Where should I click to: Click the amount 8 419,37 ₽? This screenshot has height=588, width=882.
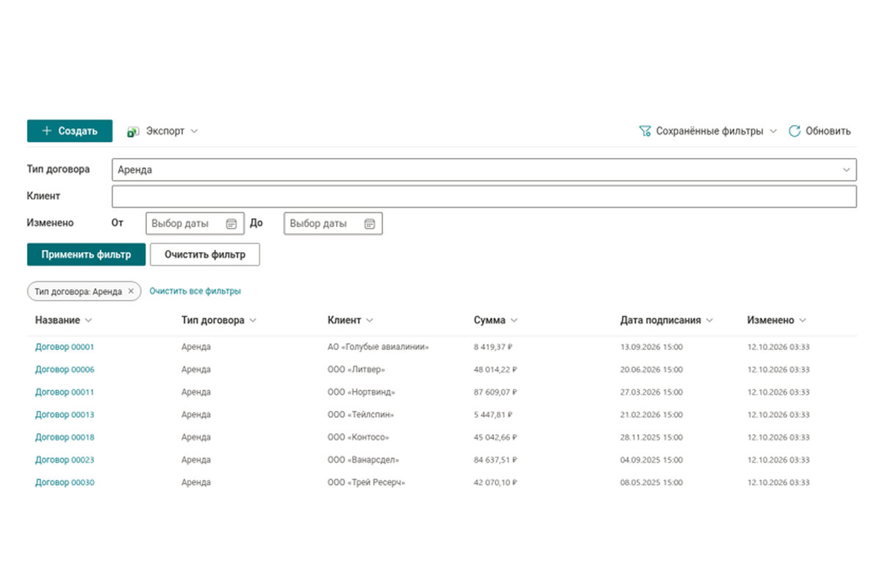pyautogui.click(x=493, y=347)
